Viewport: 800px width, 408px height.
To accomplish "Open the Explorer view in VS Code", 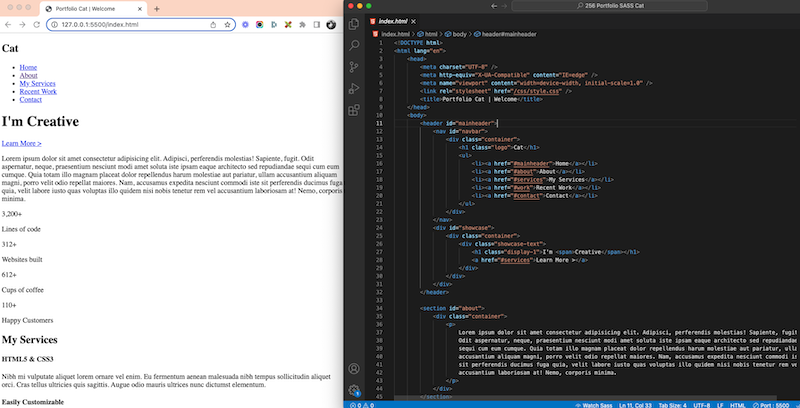I will (x=354, y=24).
